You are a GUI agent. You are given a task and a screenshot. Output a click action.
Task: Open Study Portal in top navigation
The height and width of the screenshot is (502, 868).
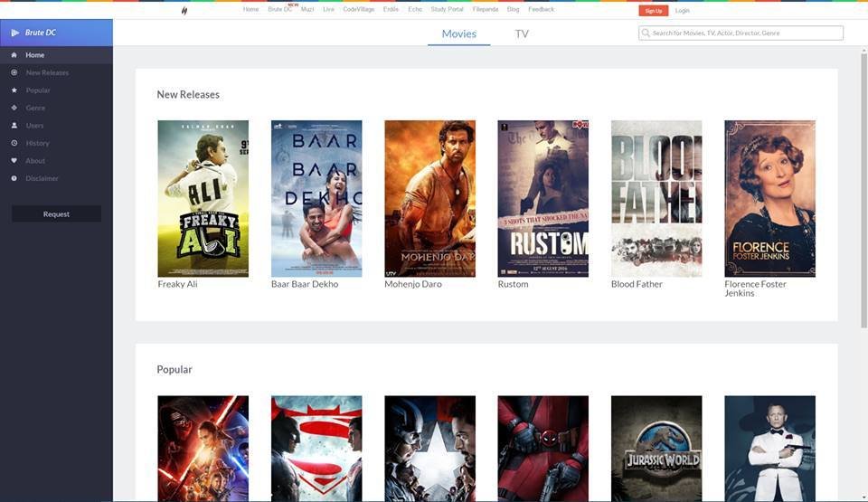pos(448,9)
